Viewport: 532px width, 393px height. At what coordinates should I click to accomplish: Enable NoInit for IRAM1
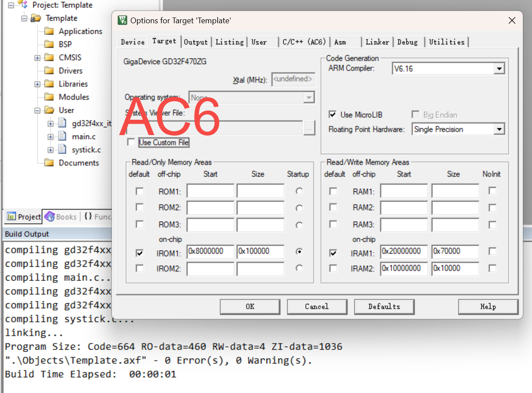pos(492,251)
